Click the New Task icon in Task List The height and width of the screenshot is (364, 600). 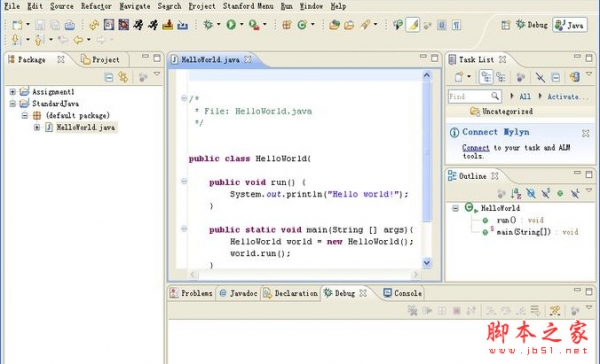[459, 77]
